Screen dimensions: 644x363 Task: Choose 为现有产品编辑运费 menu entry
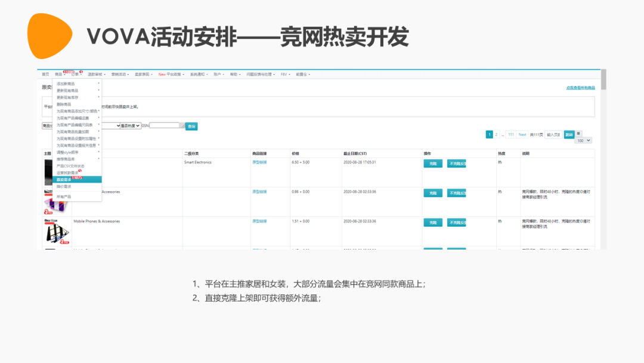point(77,118)
